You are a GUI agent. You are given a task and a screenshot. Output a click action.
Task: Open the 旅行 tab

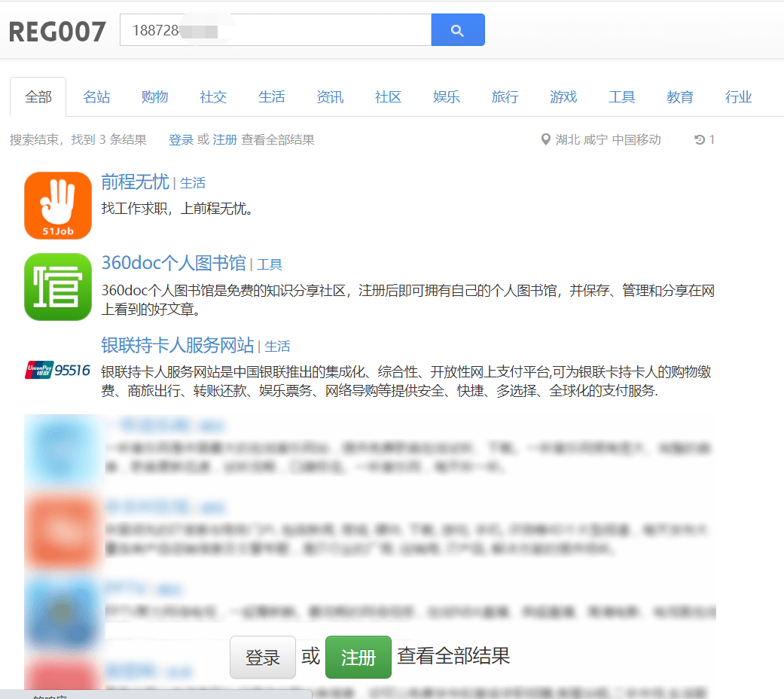[505, 96]
